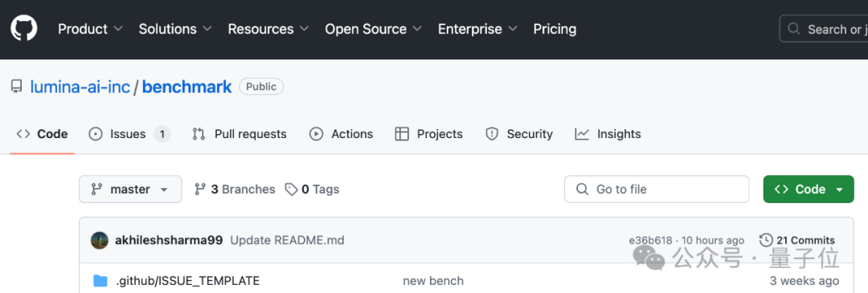
Task: Click the pull request icon on its tab
Action: tap(199, 134)
